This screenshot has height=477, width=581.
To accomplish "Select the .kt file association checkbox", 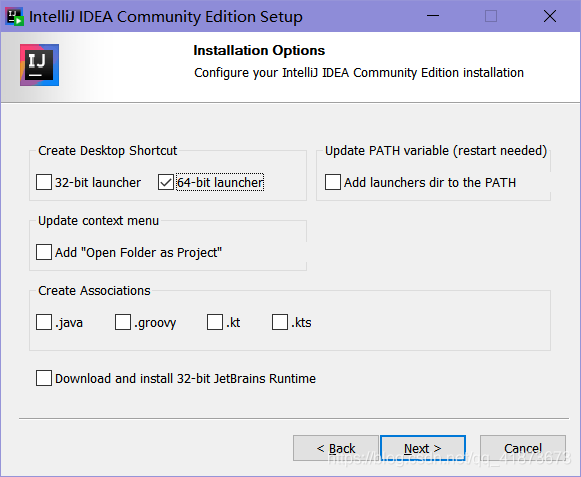I will pos(215,322).
